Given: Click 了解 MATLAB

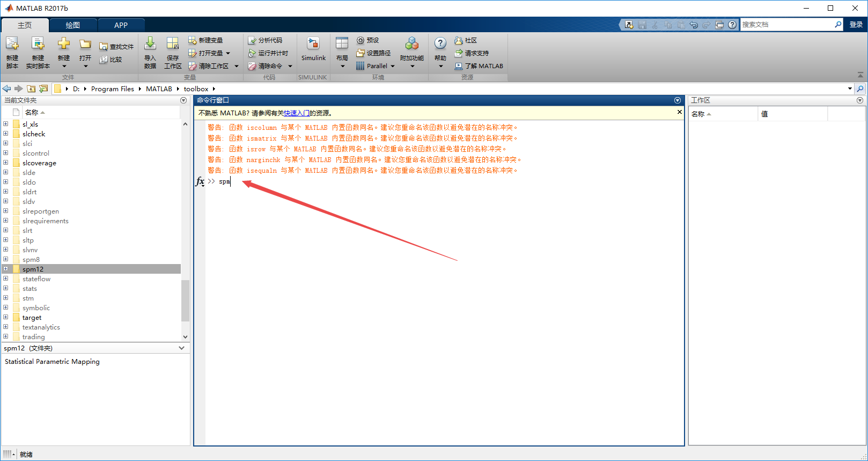Looking at the screenshot, I should point(479,66).
